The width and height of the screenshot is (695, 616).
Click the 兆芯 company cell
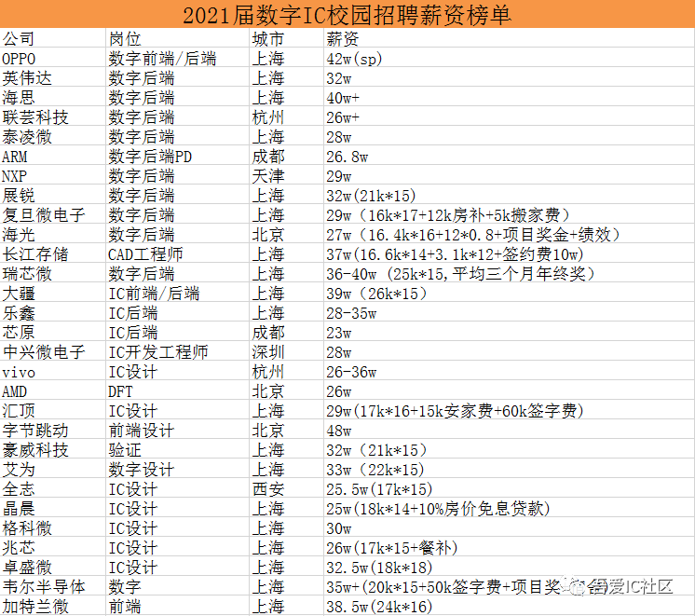[53, 547]
